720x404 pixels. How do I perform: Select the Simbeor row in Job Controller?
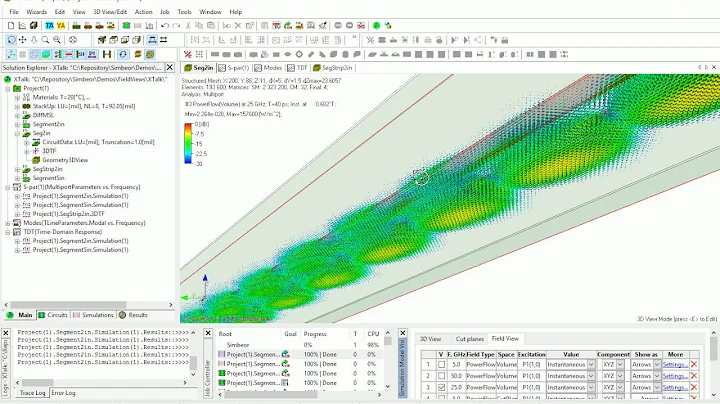coord(301,345)
